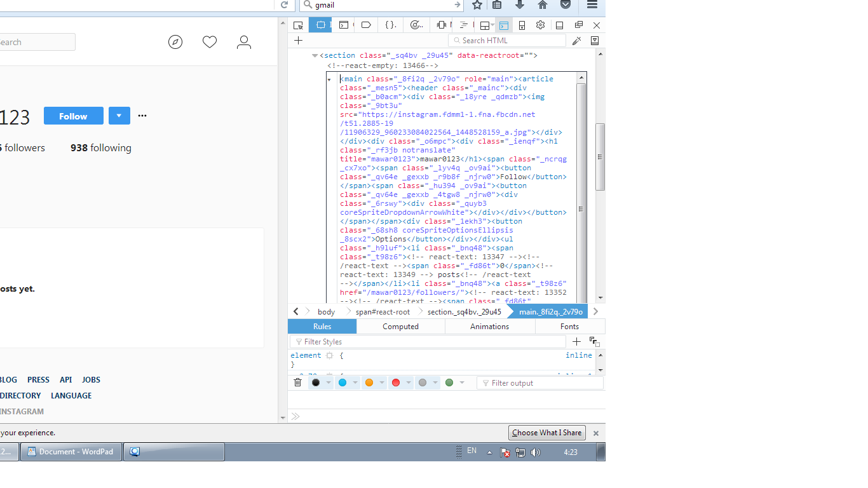
Task: Open the frame selector dropdown in DevTools toolbar
Action: pos(487,25)
